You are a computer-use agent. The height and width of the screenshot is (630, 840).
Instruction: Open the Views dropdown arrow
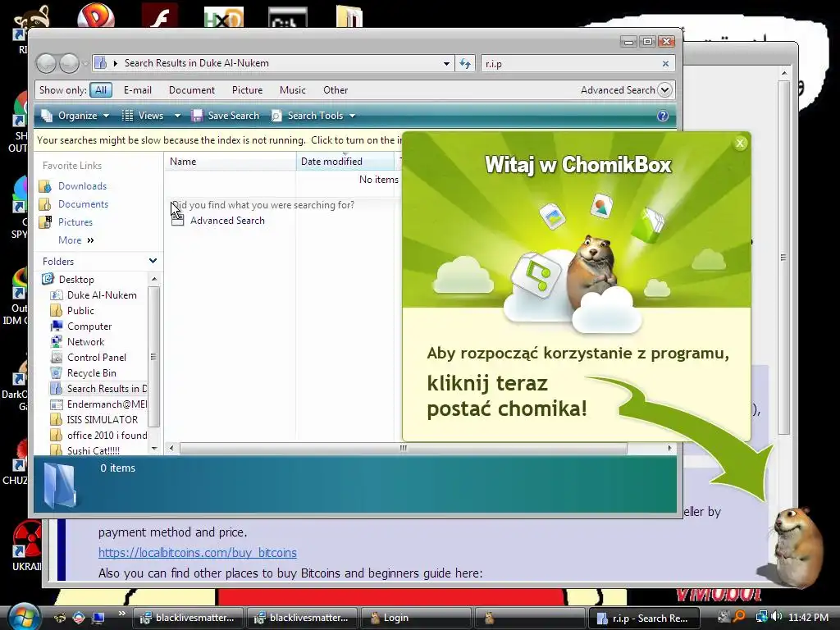[x=177, y=116]
